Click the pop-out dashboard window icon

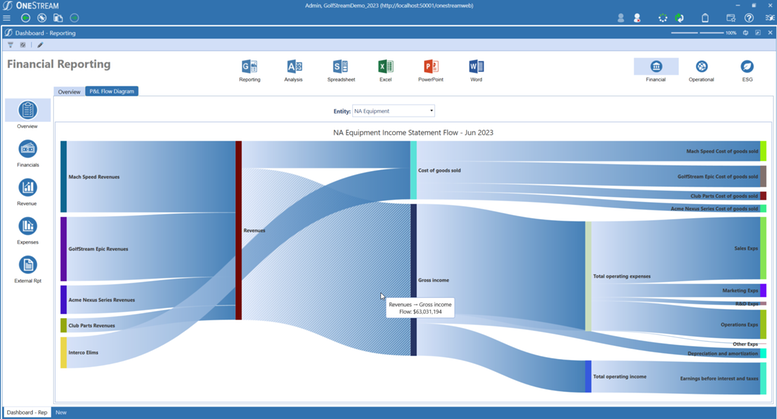(758, 33)
